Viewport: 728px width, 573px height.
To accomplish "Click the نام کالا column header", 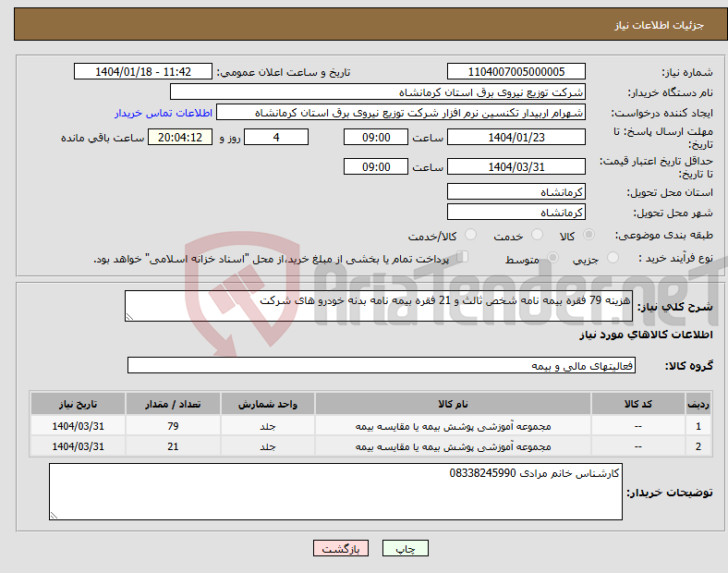I will coord(453,404).
